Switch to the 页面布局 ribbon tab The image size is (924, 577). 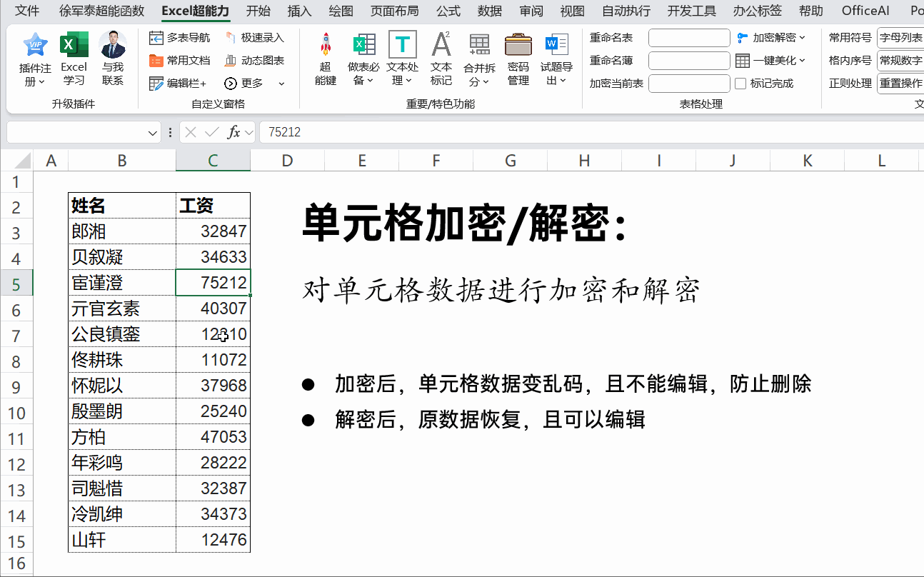[394, 11]
